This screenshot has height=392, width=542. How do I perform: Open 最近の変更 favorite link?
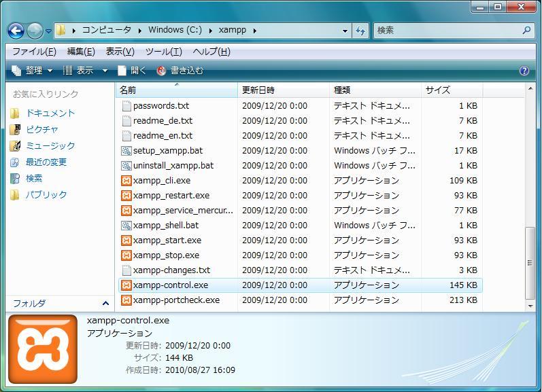(x=46, y=162)
